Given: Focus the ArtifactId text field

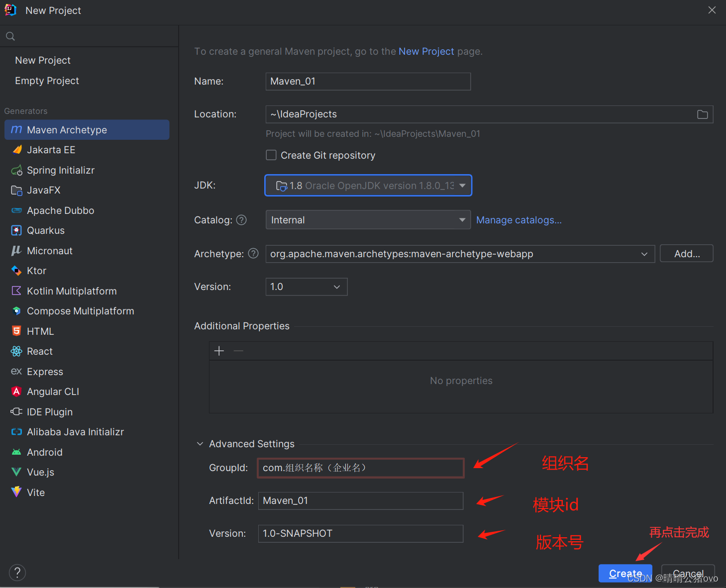Looking at the screenshot, I should 361,501.
